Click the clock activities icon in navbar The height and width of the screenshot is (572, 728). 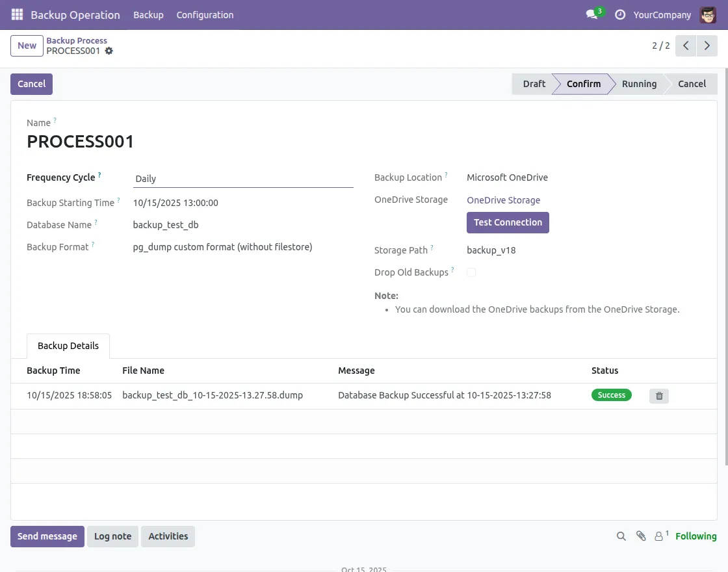(620, 14)
